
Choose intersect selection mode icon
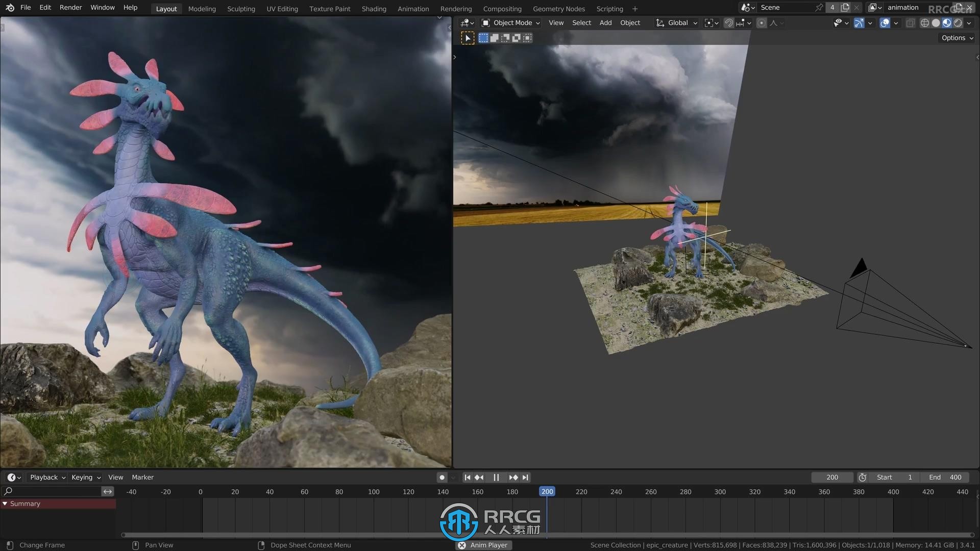[527, 38]
